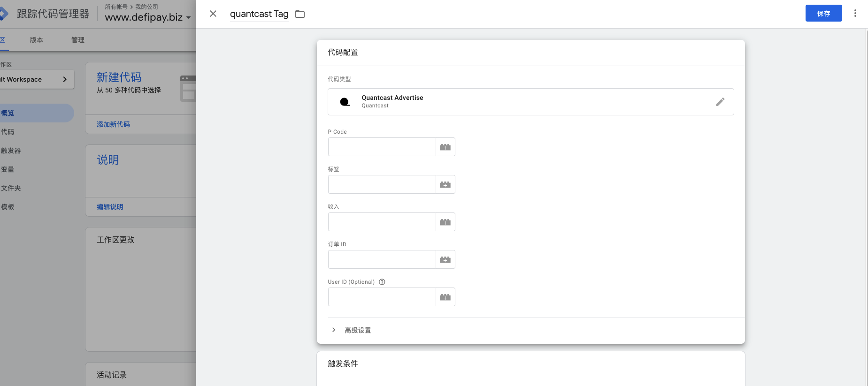Click the blue 保存 save button
This screenshot has height=386, width=868.
point(823,13)
